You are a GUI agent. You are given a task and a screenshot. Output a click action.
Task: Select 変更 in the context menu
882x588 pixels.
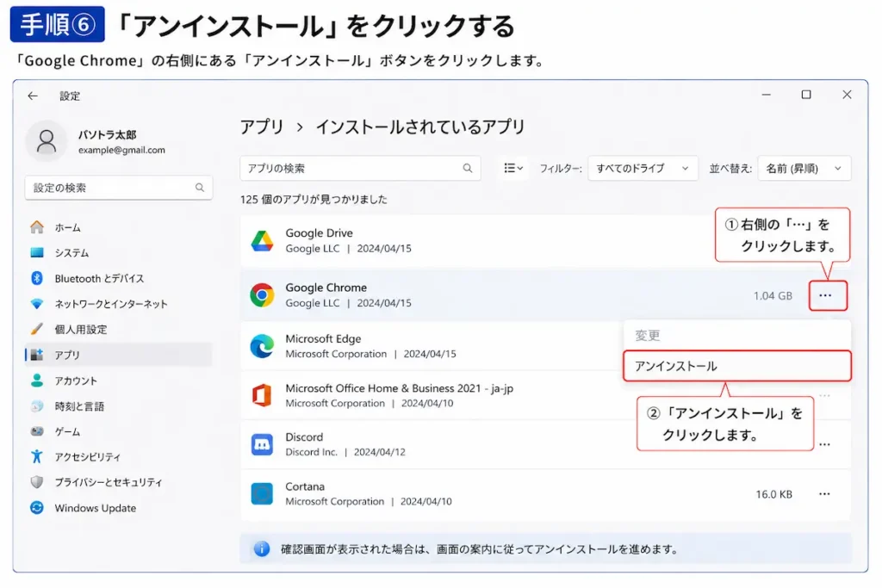pyautogui.click(x=737, y=336)
